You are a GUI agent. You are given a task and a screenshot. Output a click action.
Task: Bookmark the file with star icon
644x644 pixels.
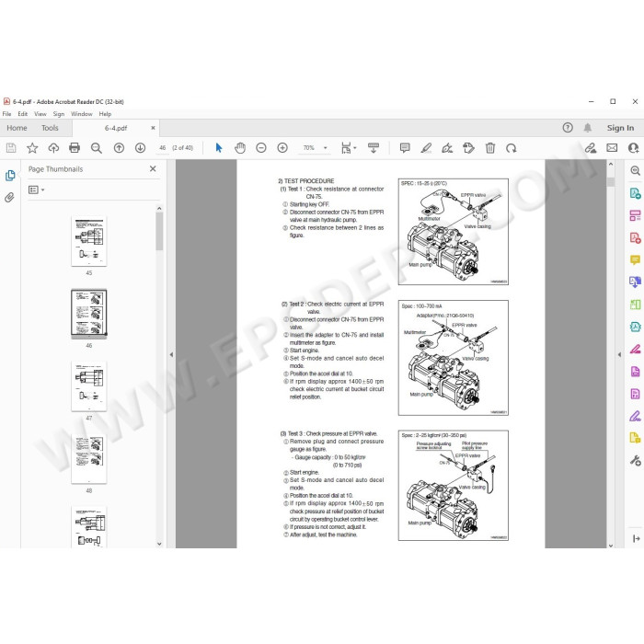coord(32,148)
